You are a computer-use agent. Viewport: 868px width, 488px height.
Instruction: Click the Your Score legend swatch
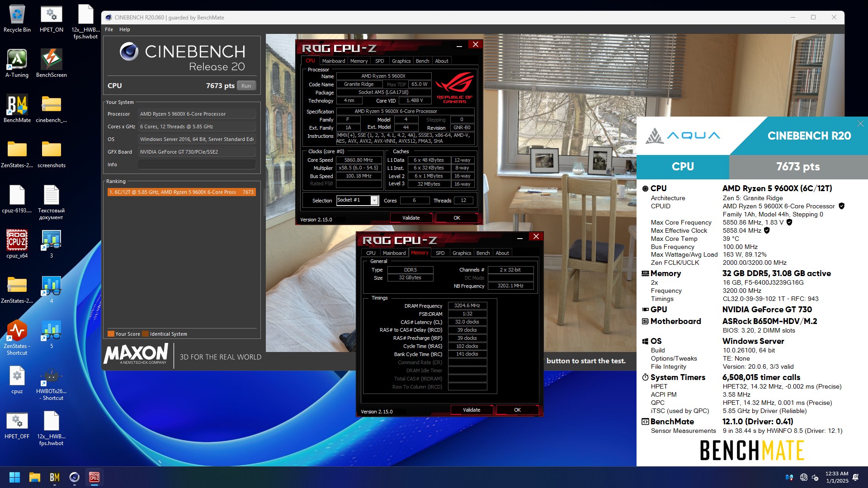[x=111, y=334]
